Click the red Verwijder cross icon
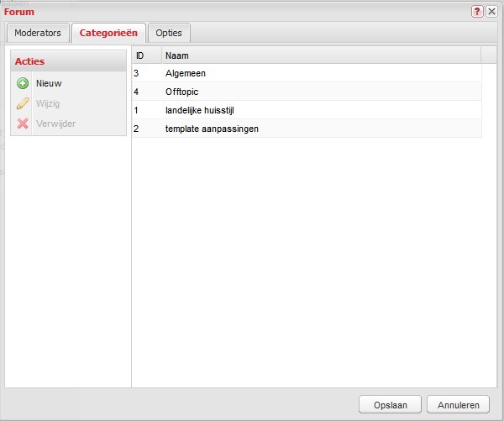This screenshot has height=421, width=504. [23, 124]
